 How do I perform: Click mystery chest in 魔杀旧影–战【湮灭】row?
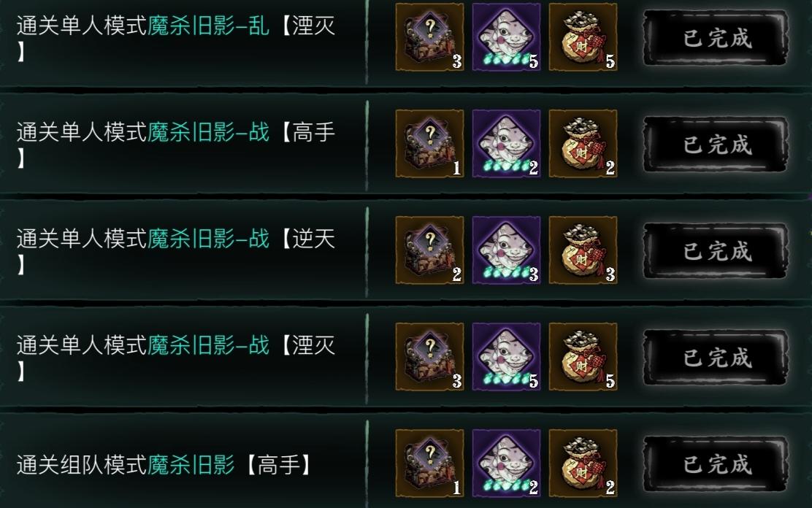pos(430,357)
